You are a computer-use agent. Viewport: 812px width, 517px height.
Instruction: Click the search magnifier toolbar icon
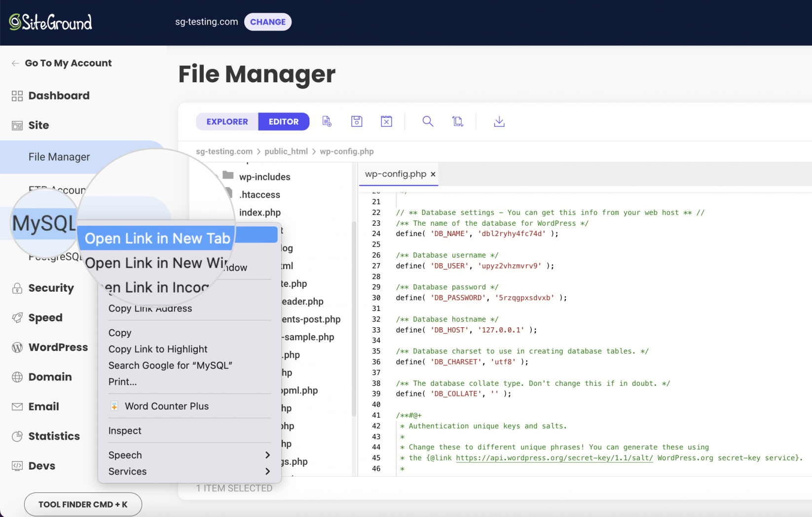point(428,121)
